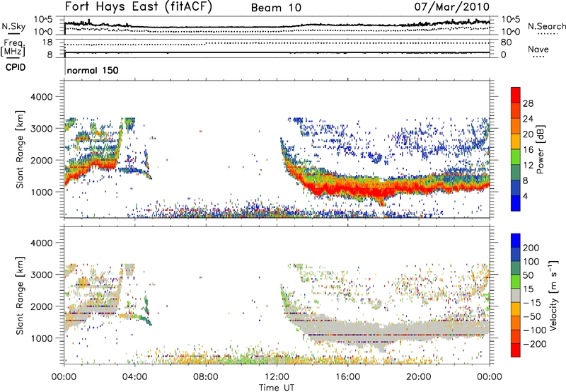
Task: Select the "Freq. [MHz]" axis label
Action: pos(13,47)
